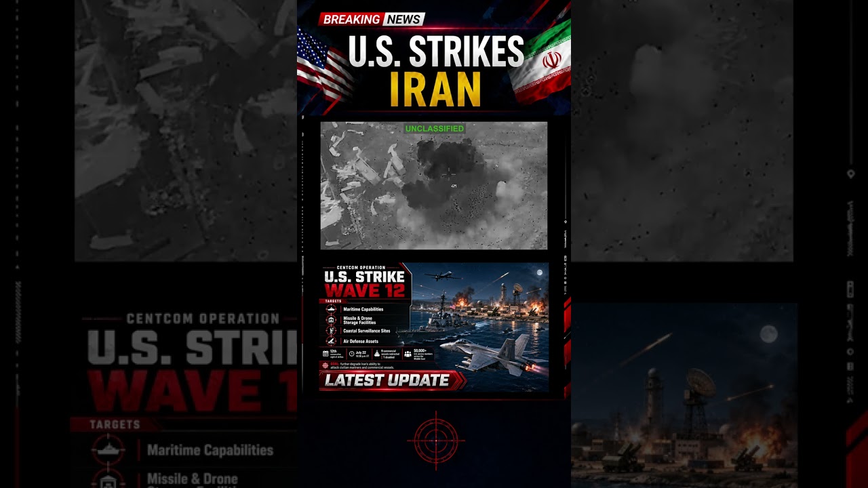Click the small red TARGETS label
868x488 pixels.
(x=333, y=301)
